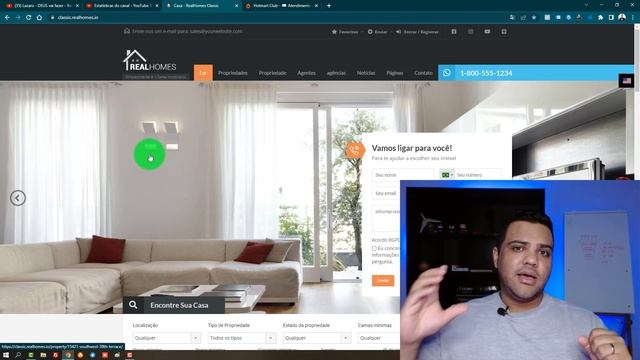Click the RealHomes logo
The height and width of the screenshot is (360, 640).
coord(150,60)
